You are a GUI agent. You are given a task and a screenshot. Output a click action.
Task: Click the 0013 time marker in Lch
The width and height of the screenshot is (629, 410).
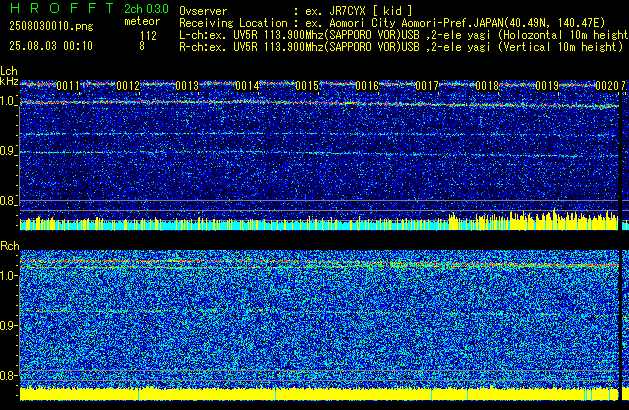pos(187,86)
